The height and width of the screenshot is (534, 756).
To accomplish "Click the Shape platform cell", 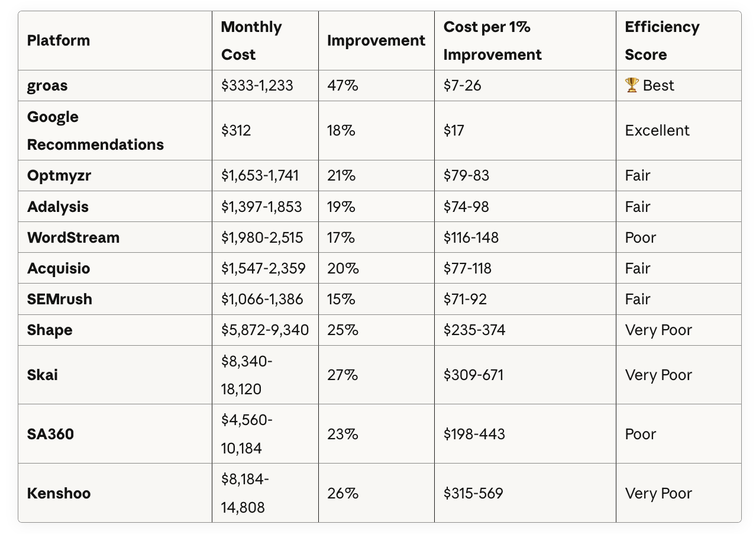I will coord(50,330).
